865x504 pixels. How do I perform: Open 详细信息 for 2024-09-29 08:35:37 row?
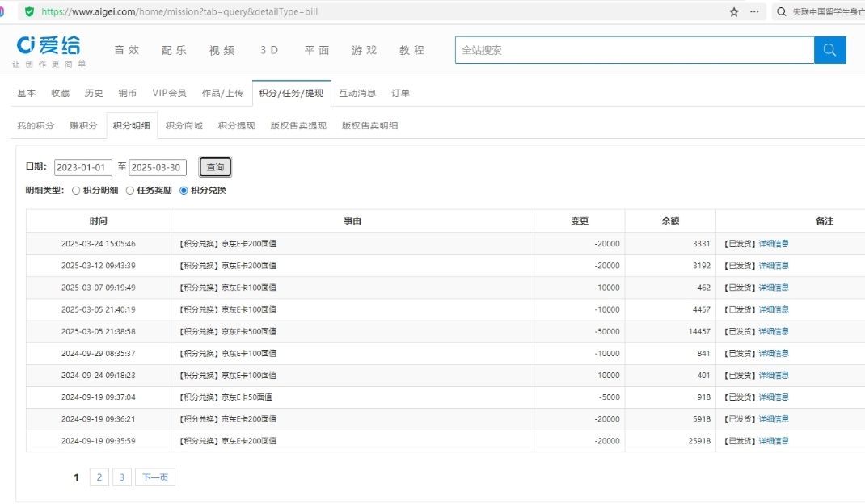coord(774,354)
